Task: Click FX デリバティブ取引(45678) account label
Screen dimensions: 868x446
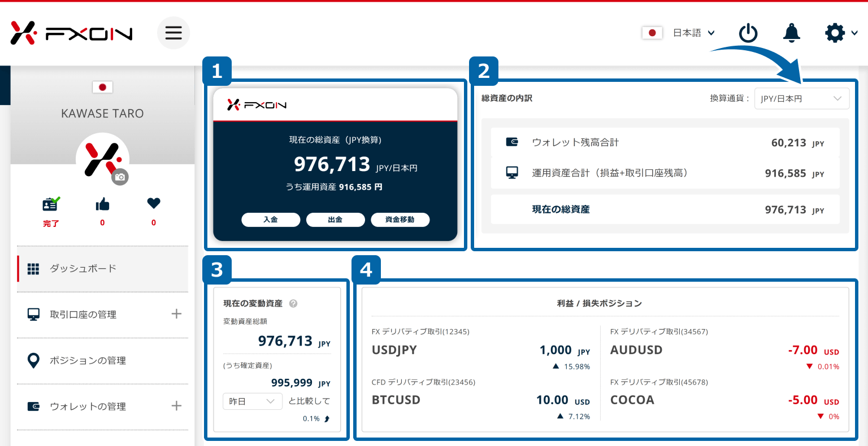Action: [659, 382]
